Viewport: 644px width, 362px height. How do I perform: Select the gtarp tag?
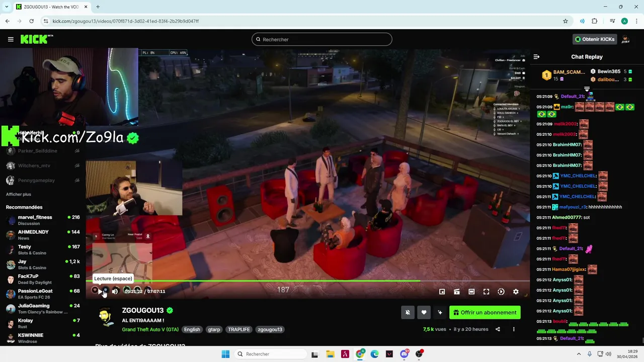[214, 329]
